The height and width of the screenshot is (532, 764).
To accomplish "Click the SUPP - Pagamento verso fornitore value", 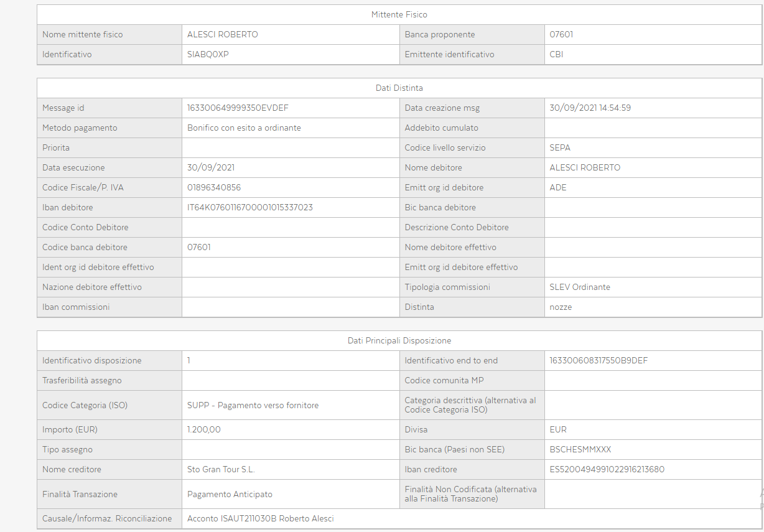I will point(253,405).
